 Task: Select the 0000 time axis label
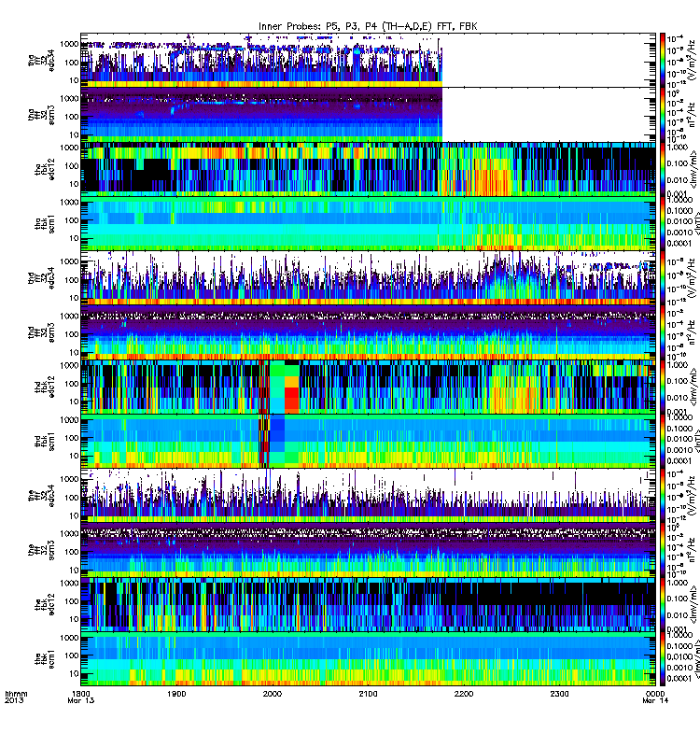pyautogui.click(x=655, y=694)
